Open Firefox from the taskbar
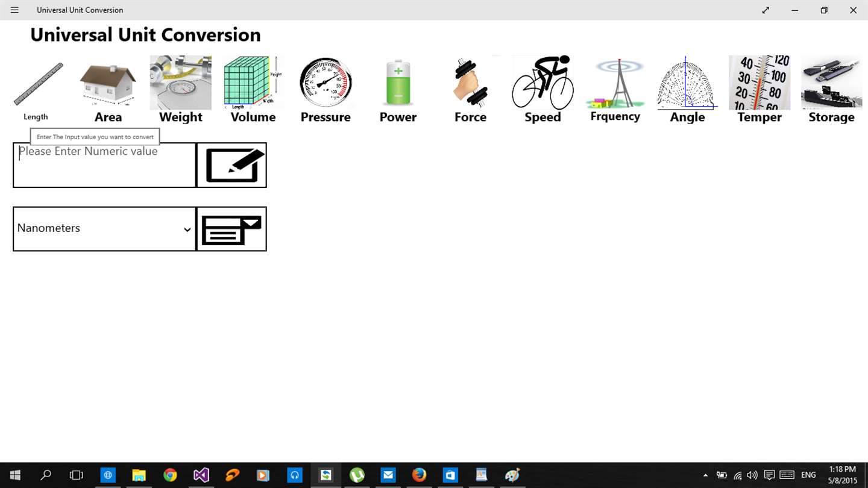Viewport: 868px width, 488px height. click(x=419, y=475)
